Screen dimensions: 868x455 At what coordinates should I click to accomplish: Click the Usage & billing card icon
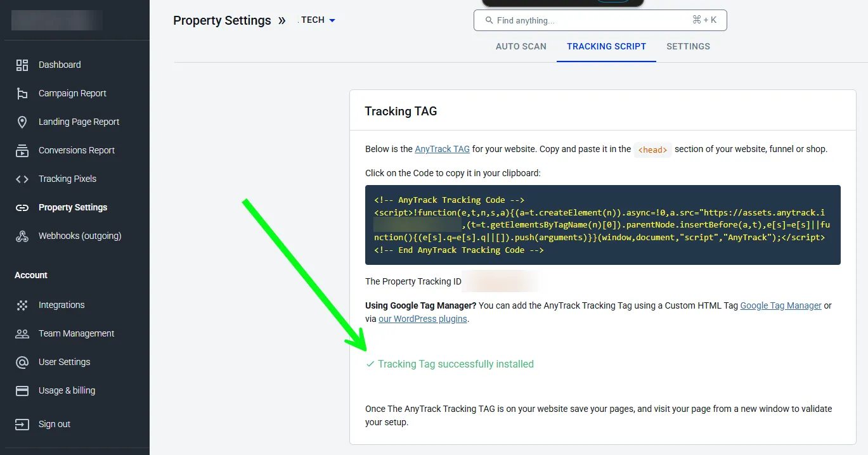pos(22,390)
